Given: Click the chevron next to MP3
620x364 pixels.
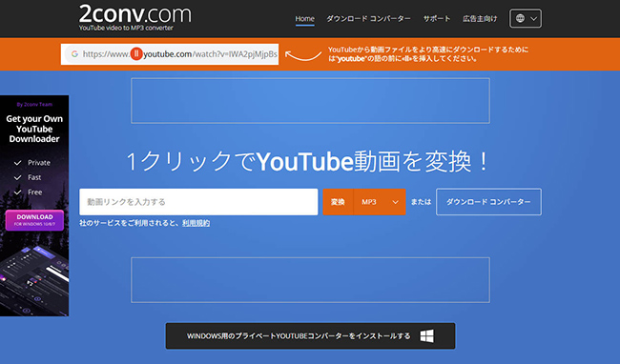Looking at the screenshot, I should click(395, 202).
